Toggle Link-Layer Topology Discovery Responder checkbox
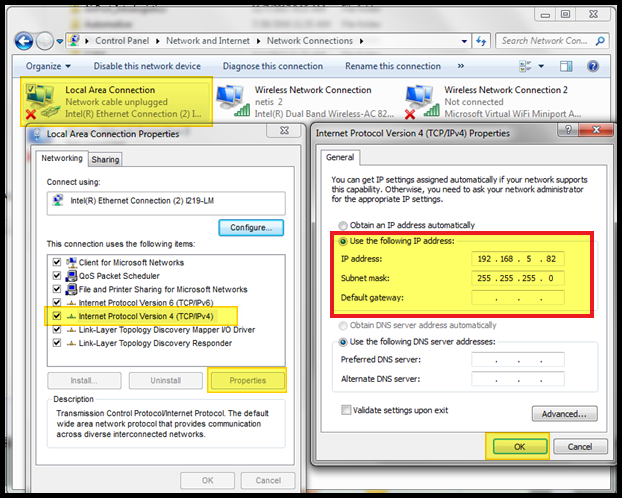 click(57, 343)
